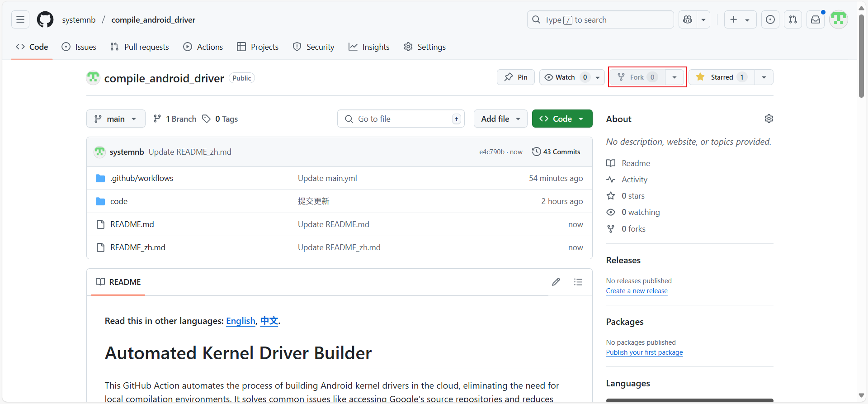Viewport: 868px width, 404px height.
Task: Switch to the Code tab
Action: [32, 47]
